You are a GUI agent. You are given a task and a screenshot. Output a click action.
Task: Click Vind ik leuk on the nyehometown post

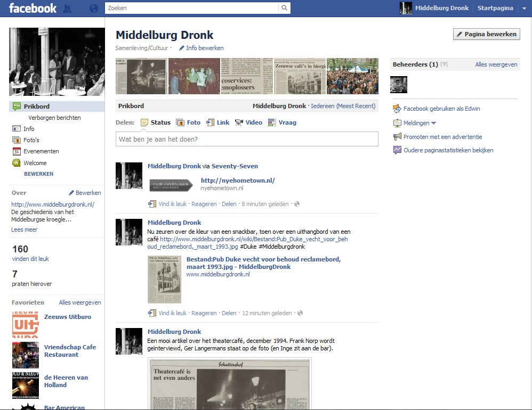173,204
